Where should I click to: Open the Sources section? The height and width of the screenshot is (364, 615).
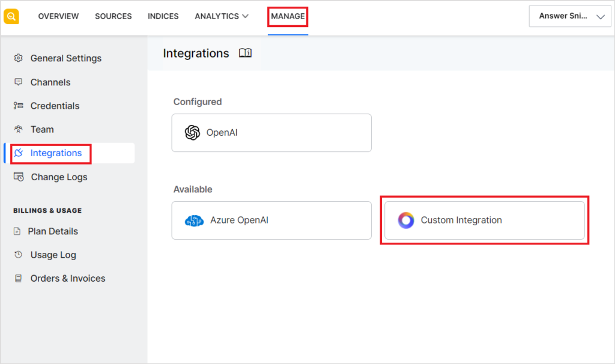tap(113, 16)
